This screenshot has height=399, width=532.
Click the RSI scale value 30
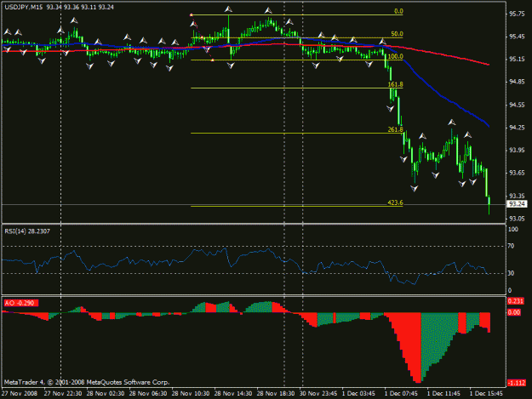tap(511, 273)
